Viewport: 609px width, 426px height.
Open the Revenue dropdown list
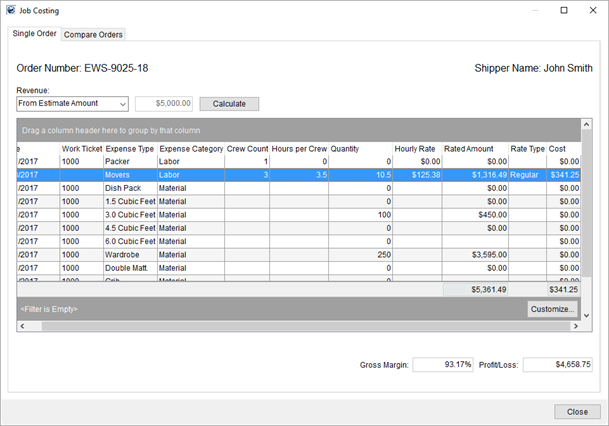click(122, 103)
